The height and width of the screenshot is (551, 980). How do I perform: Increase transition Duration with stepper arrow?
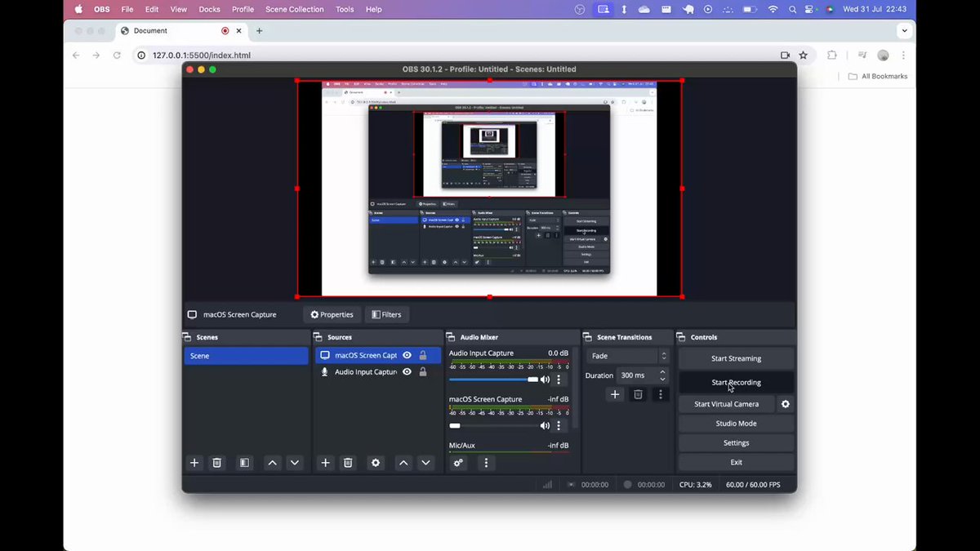662,371
